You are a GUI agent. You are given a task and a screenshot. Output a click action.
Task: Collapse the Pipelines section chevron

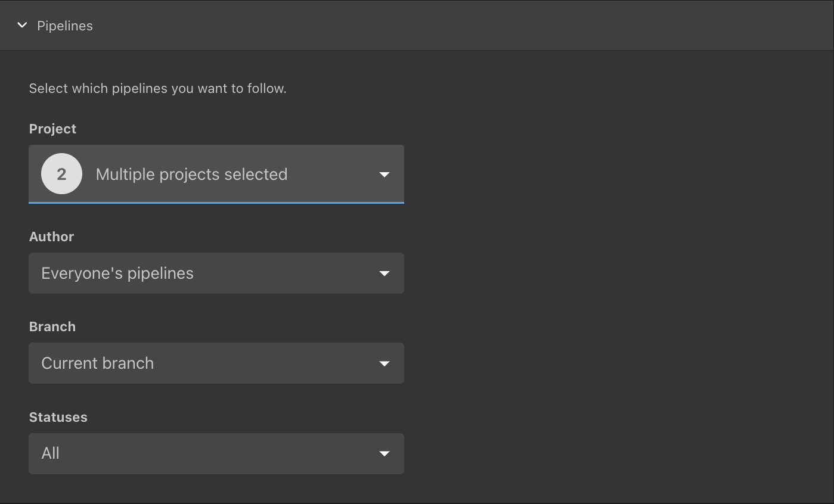tap(22, 25)
